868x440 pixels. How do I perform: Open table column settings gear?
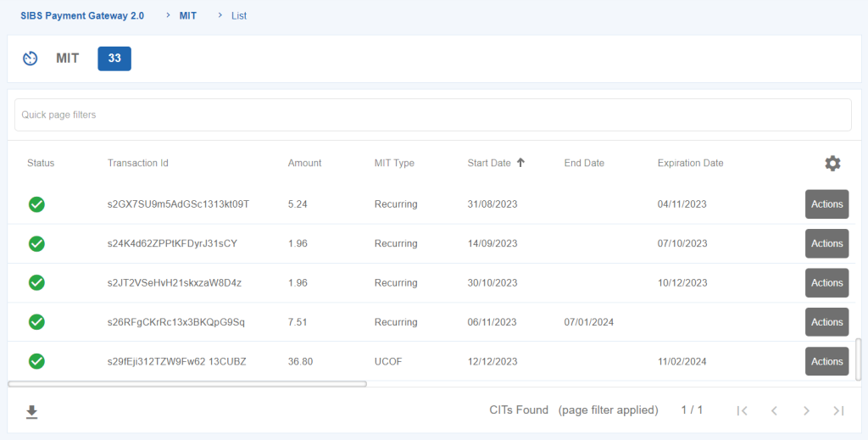pos(832,164)
